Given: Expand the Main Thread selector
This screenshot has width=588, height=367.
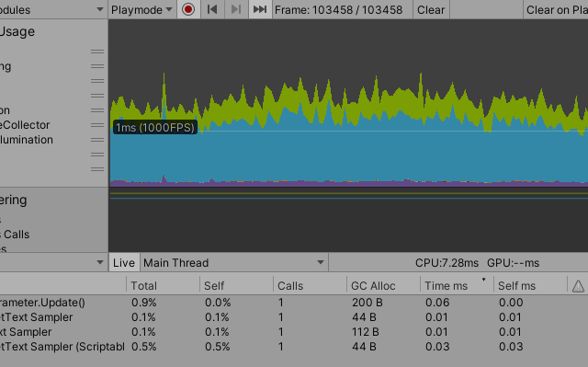Looking at the screenshot, I should point(233,263).
